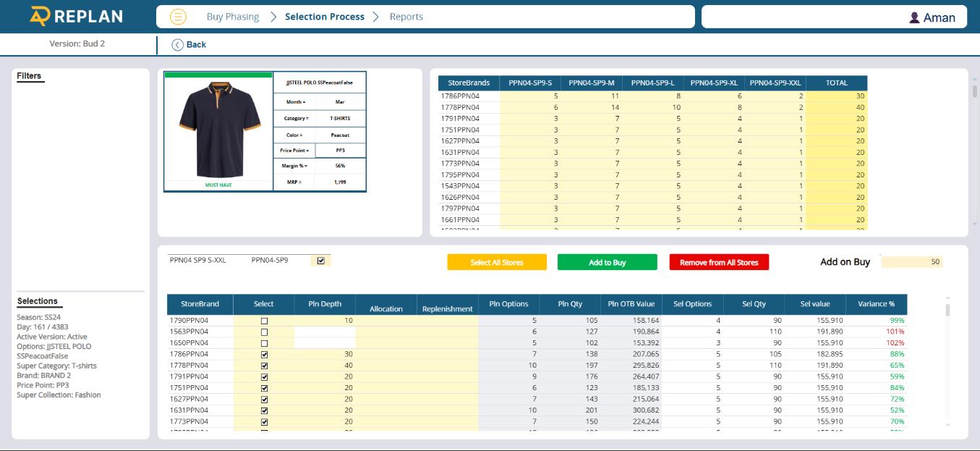Toggle the PPN04-SP9 checkbox
Image resolution: width=980 pixels, height=451 pixels.
click(x=321, y=261)
